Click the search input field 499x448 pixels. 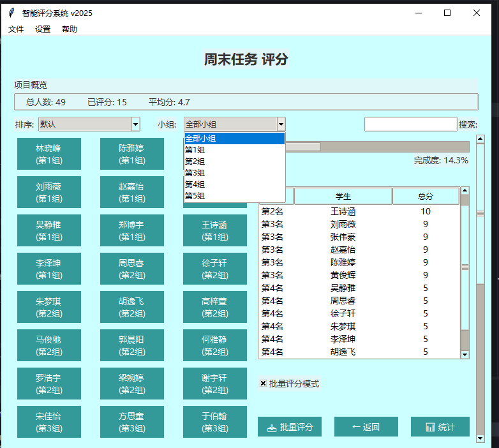click(x=411, y=124)
